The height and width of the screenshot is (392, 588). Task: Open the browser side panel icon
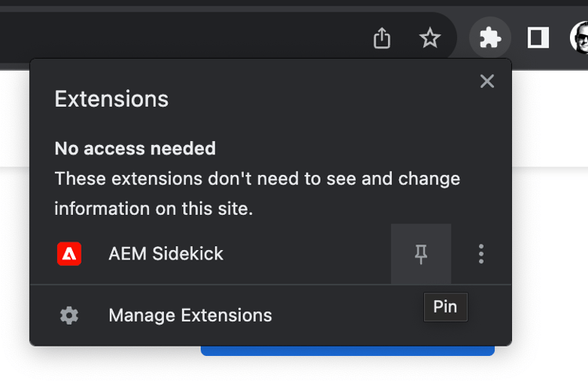coord(538,38)
